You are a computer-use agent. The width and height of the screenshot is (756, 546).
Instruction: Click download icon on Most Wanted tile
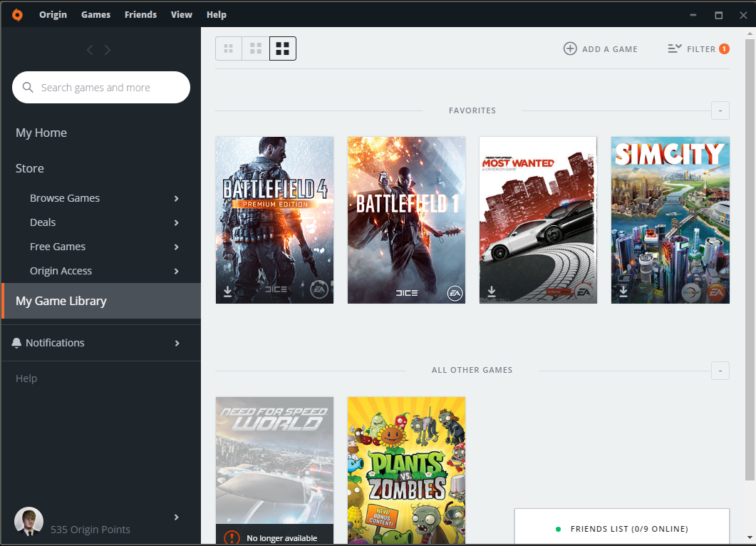492,292
